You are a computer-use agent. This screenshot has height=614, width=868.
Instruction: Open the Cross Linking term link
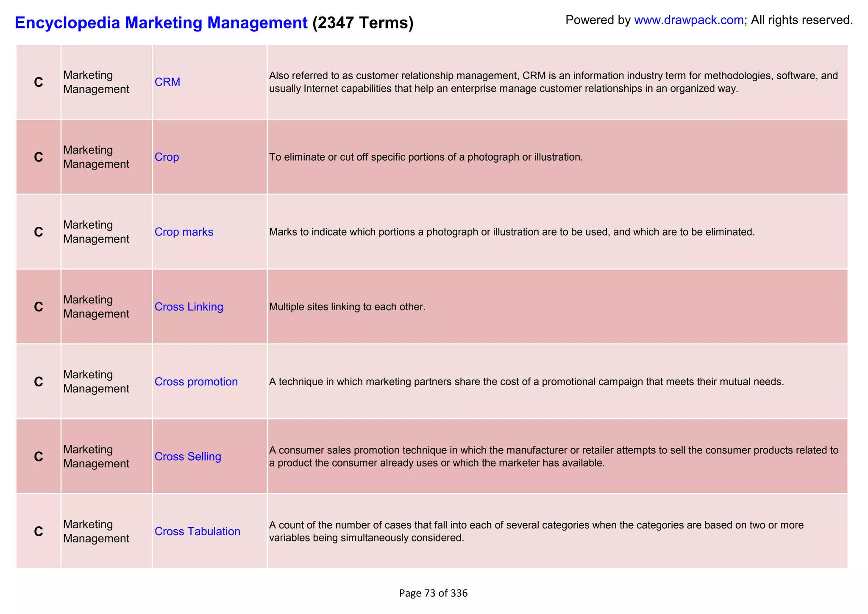189,306
